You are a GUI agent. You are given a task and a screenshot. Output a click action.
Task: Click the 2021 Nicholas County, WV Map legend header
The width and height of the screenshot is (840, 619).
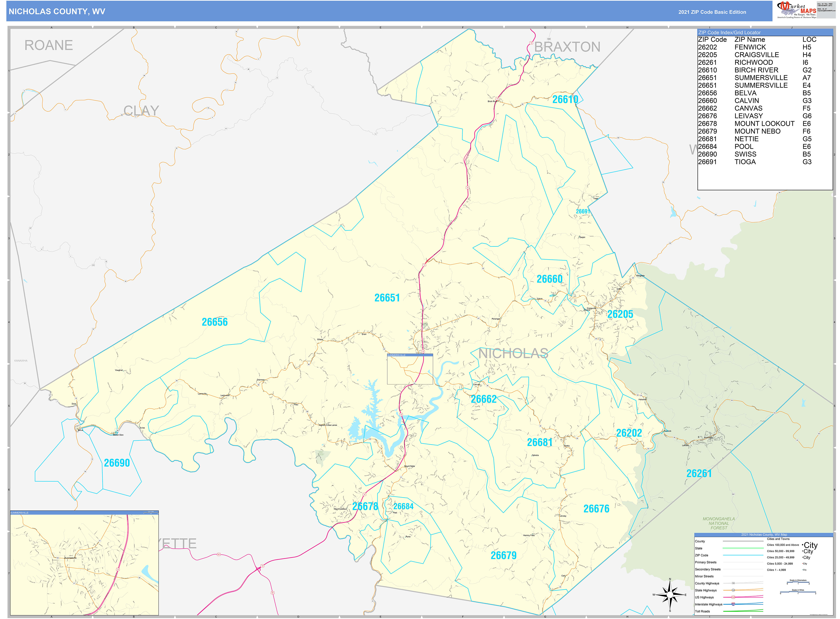(764, 535)
